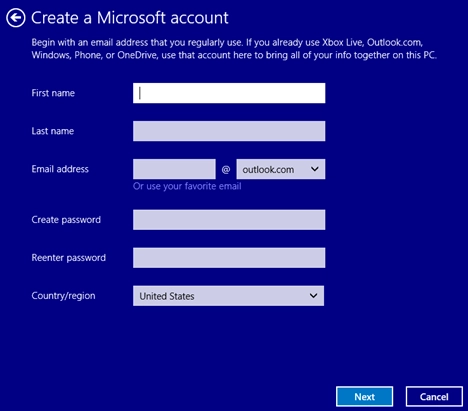Focus the First name input field
This screenshot has width=468, height=411.
click(x=229, y=93)
